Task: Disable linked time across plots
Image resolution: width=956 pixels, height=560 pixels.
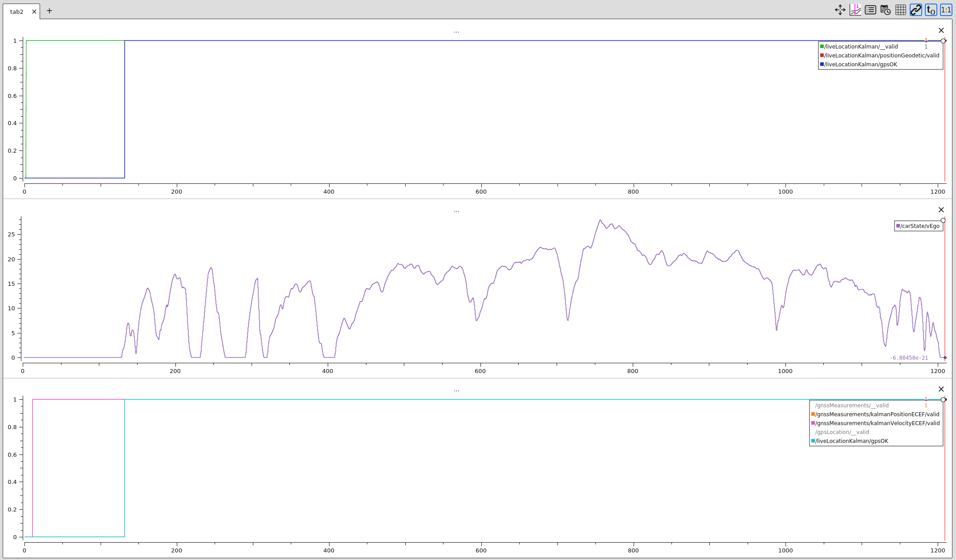Action: tap(915, 10)
